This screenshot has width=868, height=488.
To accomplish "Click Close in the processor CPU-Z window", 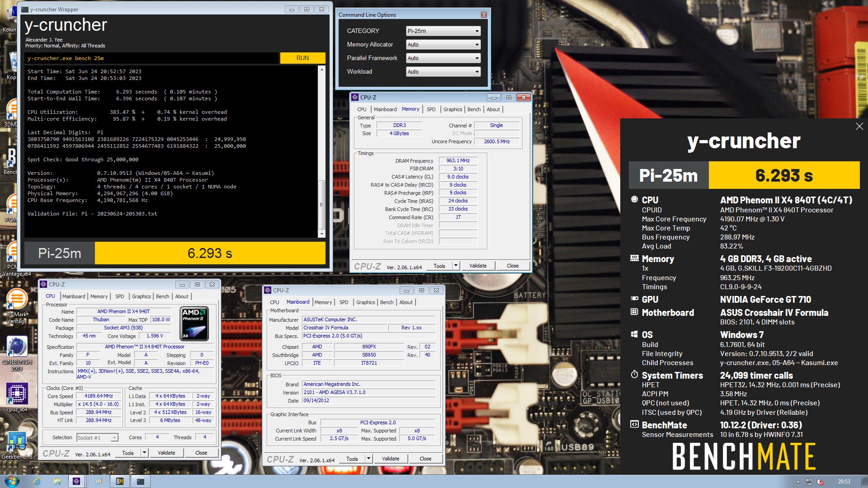I will pos(201,453).
